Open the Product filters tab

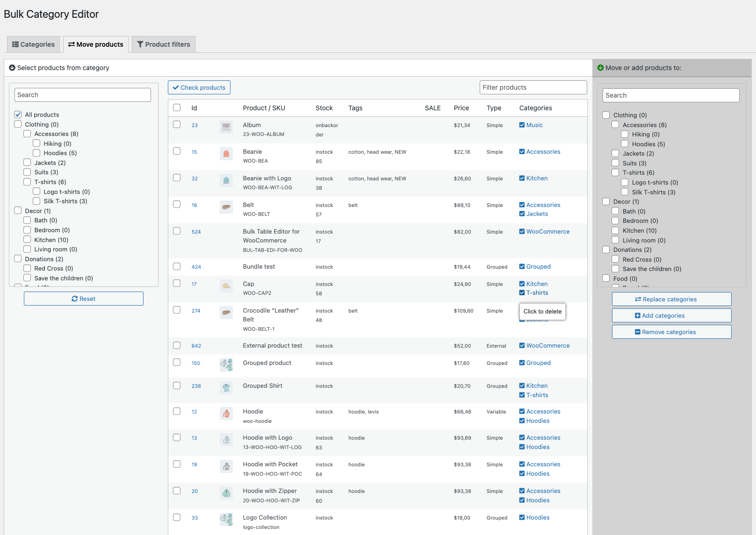pyautogui.click(x=163, y=44)
